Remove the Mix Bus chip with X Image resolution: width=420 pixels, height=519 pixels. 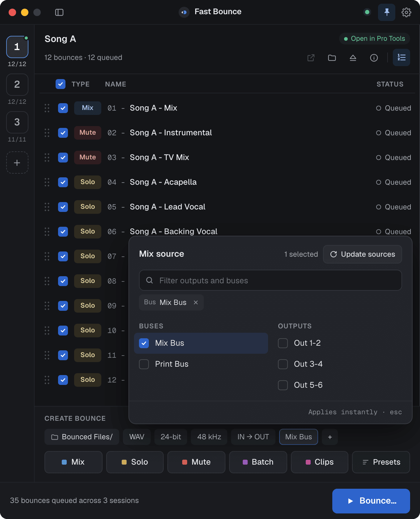tap(196, 302)
